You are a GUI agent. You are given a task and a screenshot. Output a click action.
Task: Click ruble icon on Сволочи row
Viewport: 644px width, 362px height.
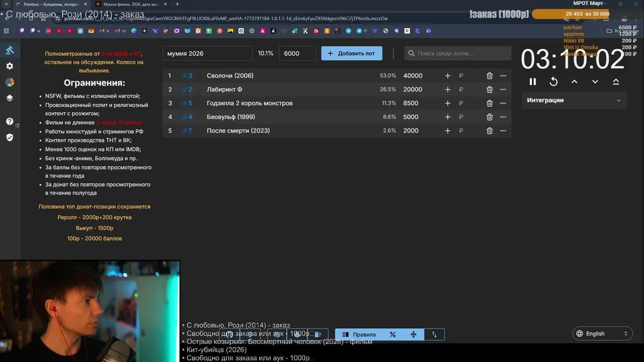(461, 76)
